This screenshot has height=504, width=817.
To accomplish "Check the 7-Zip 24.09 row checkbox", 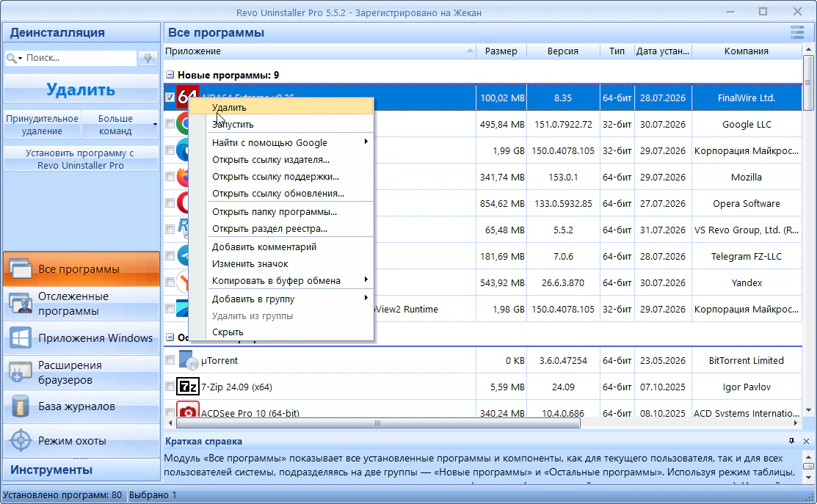I will pos(170,387).
